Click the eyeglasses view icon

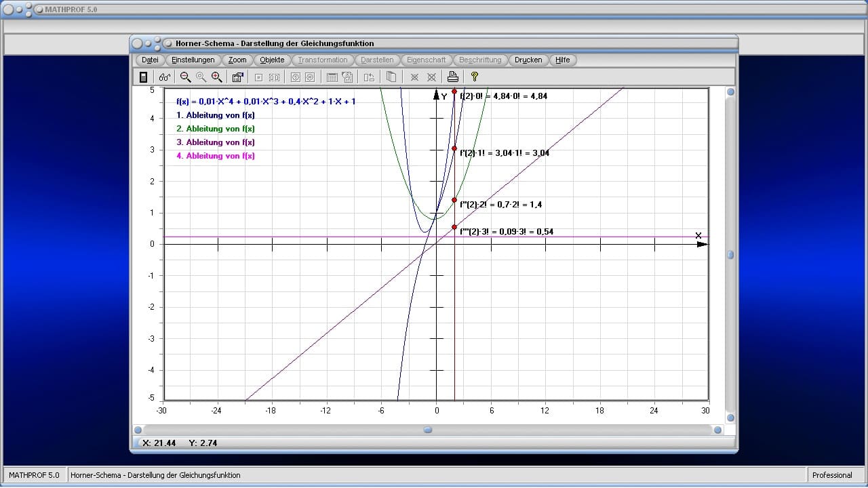coord(165,77)
